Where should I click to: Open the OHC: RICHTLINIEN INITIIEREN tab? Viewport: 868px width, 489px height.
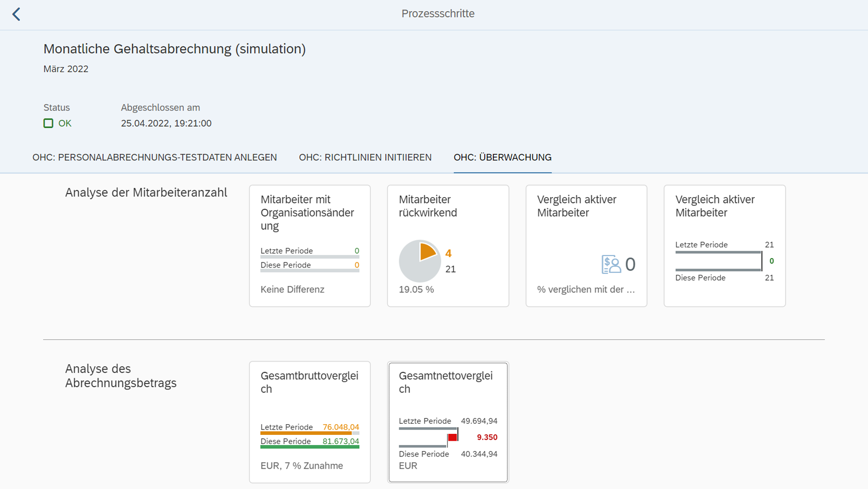click(x=365, y=157)
